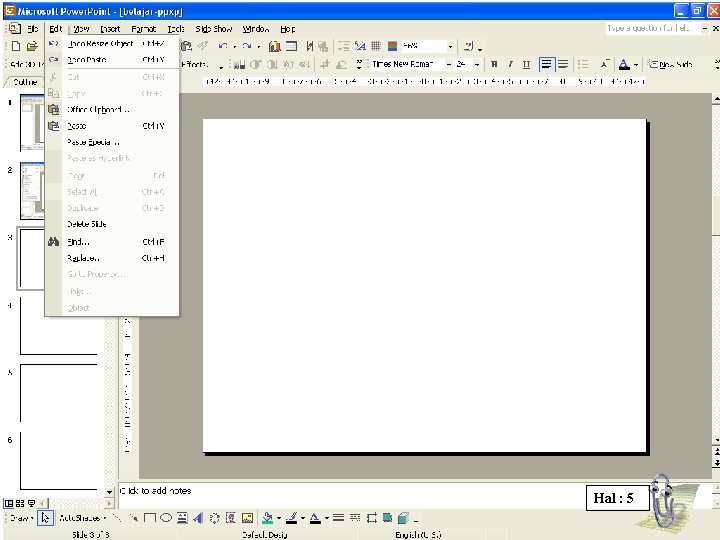
Task: Toggle Bold formatting button
Action: (x=494, y=64)
